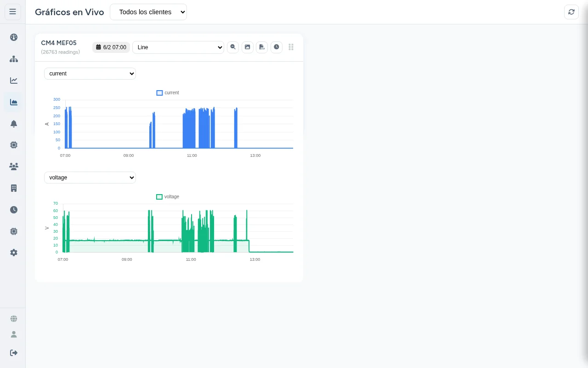This screenshot has height=368, width=588.
Task: Export the chart as an image
Action: click(248, 47)
